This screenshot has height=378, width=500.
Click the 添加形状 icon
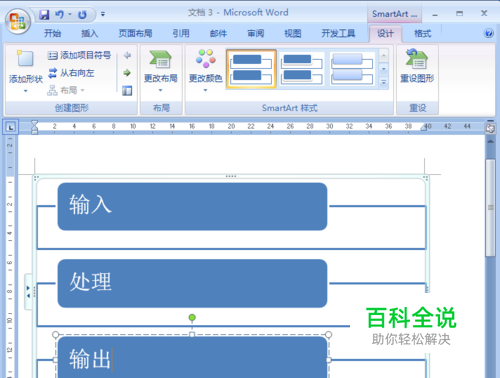click(x=25, y=59)
